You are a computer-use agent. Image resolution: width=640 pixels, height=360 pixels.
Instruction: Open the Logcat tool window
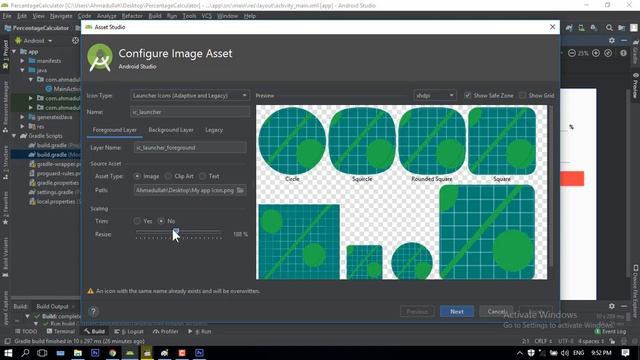tap(129, 331)
